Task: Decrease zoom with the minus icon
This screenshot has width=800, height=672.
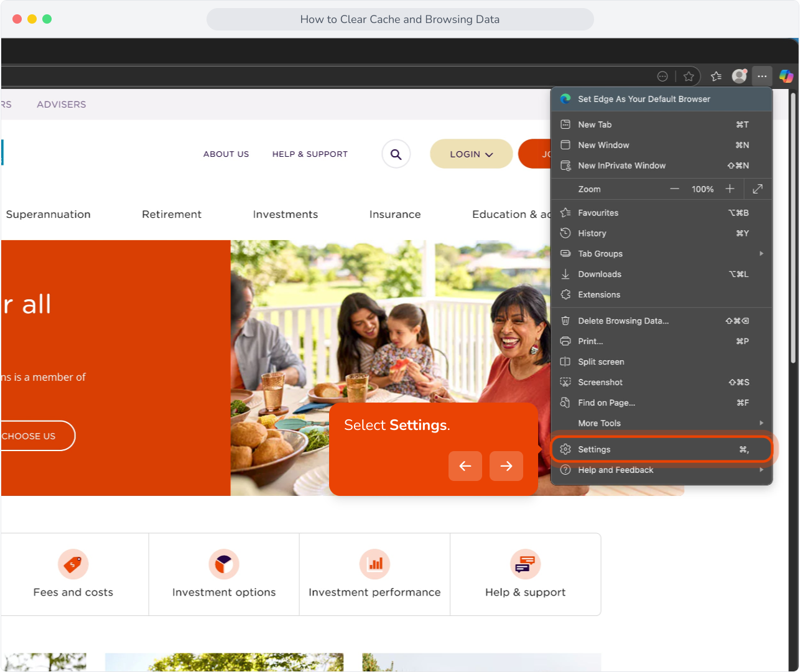Action: point(674,189)
